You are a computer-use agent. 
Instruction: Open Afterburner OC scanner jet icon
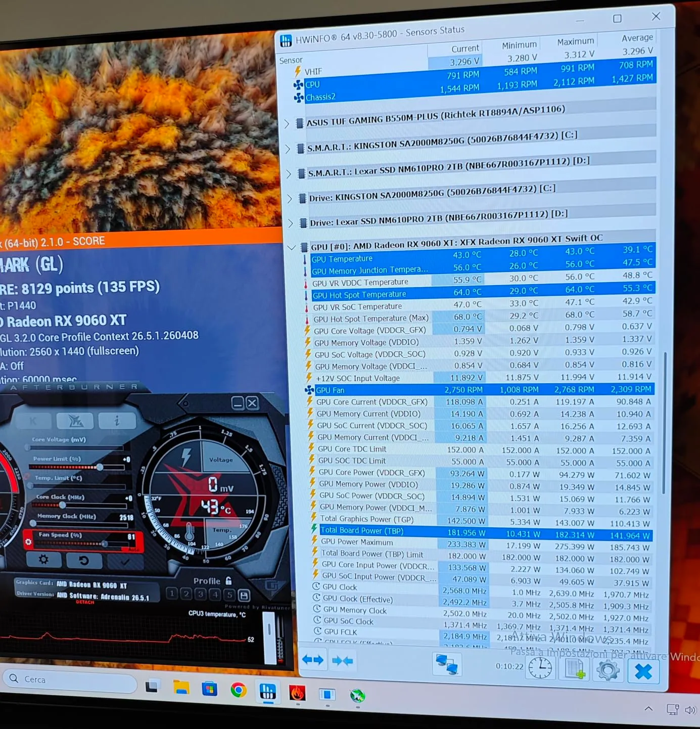click(x=75, y=421)
